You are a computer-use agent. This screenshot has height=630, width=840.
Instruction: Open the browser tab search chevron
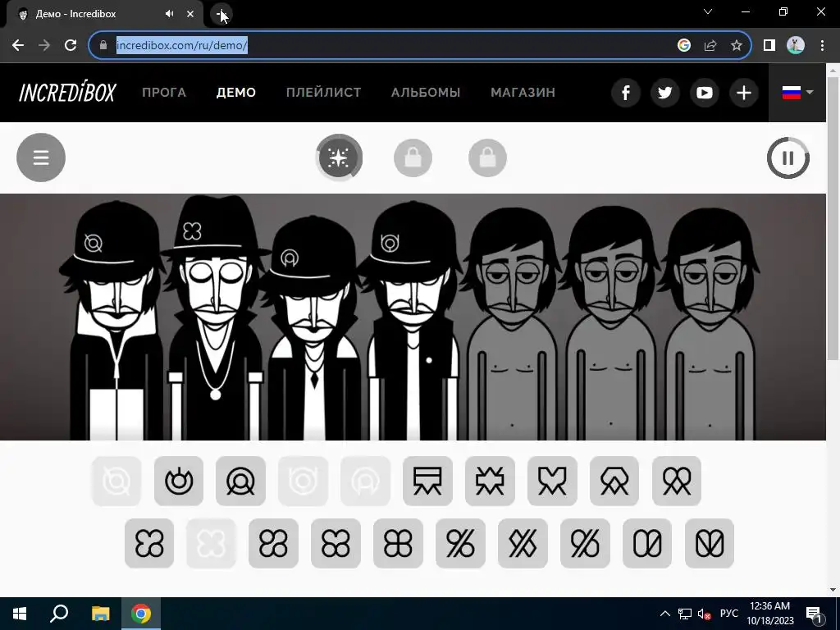[708, 11]
